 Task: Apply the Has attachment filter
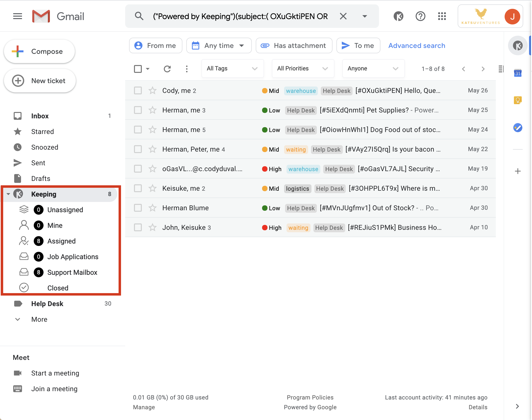(x=294, y=45)
